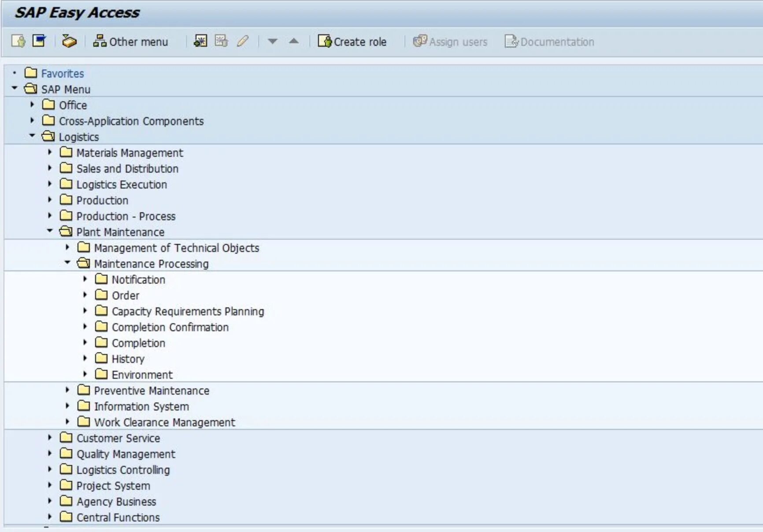This screenshot has height=532, width=763.
Task: Expand the Notification folder
Action: [x=85, y=279]
